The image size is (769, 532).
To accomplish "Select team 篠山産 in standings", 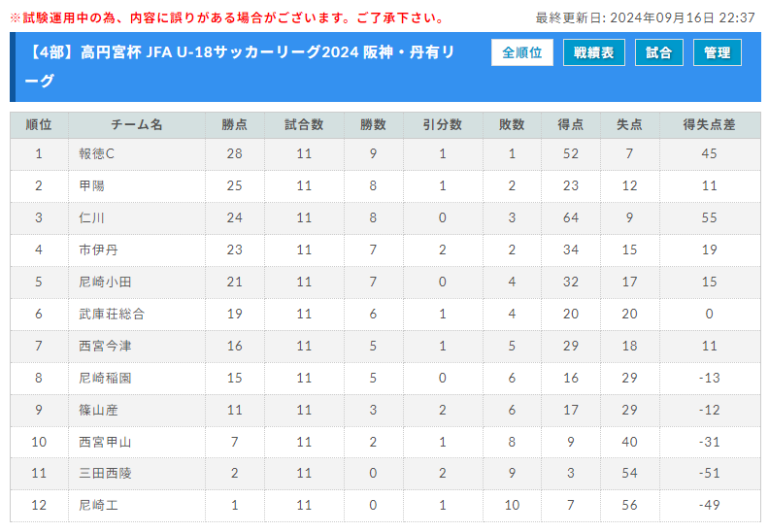I will [99, 410].
